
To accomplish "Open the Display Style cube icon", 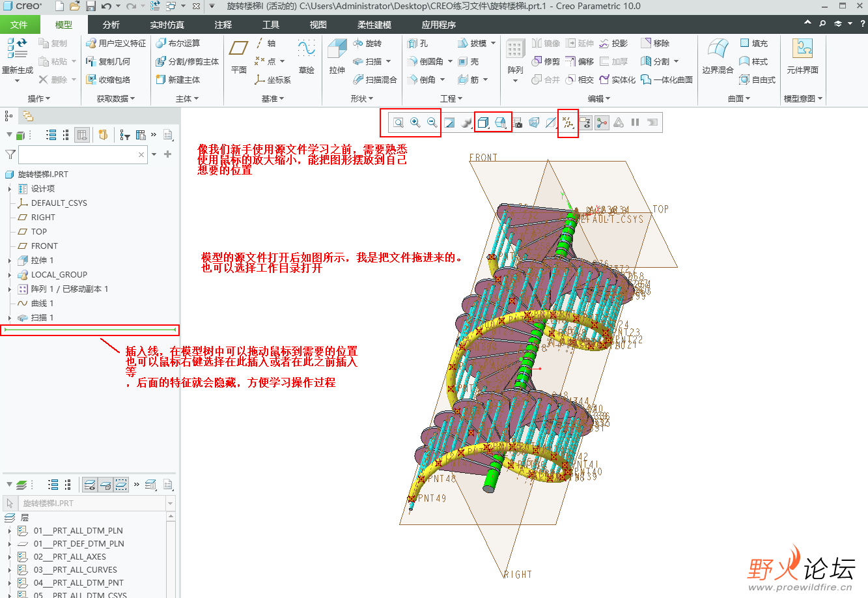I will point(483,122).
